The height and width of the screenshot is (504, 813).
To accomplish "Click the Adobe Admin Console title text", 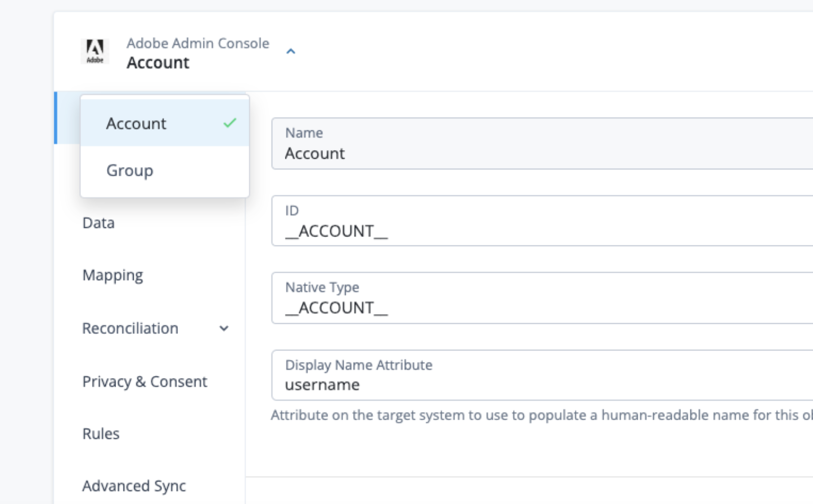I will (x=198, y=43).
